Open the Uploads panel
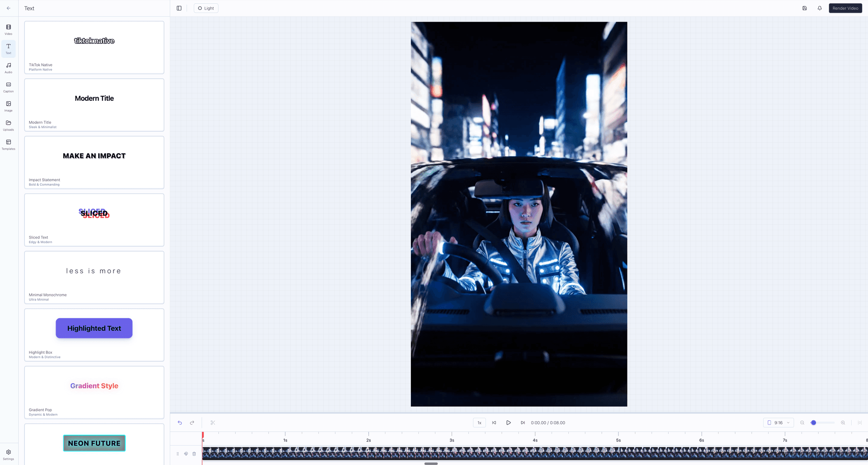The height and width of the screenshot is (465, 868). [x=8, y=125]
